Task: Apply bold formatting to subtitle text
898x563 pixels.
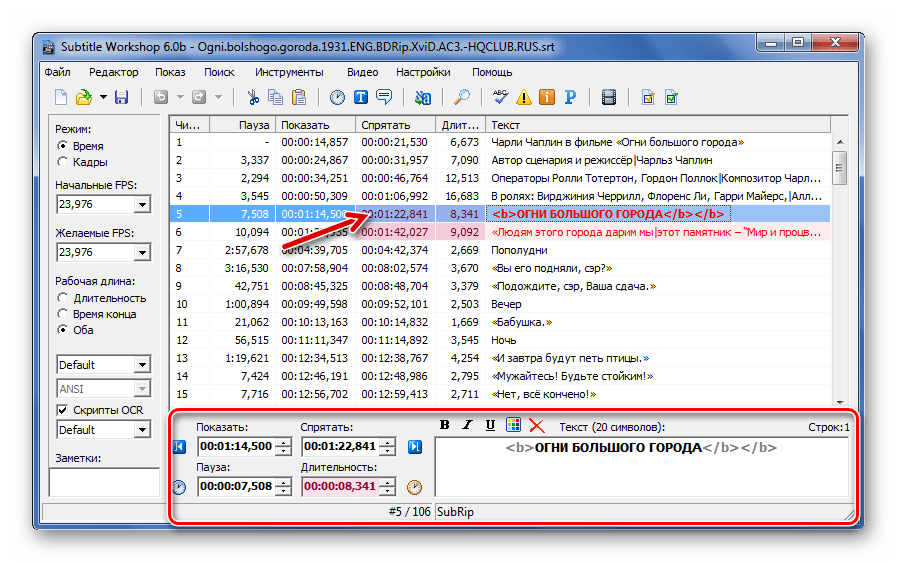Action: 446,425
